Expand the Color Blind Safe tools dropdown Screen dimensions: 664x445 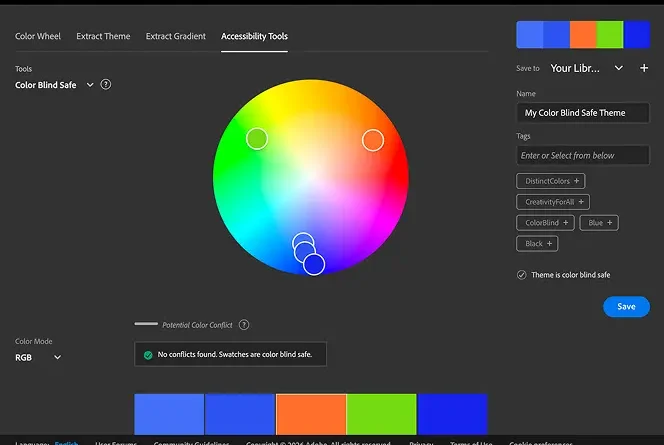pyautogui.click(x=90, y=85)
